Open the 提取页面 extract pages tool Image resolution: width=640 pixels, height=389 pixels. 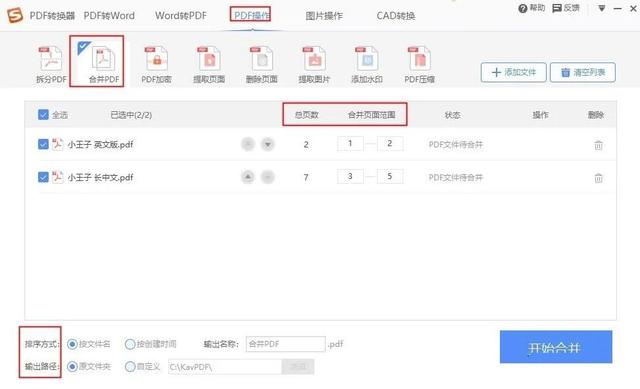coord(209,64)
